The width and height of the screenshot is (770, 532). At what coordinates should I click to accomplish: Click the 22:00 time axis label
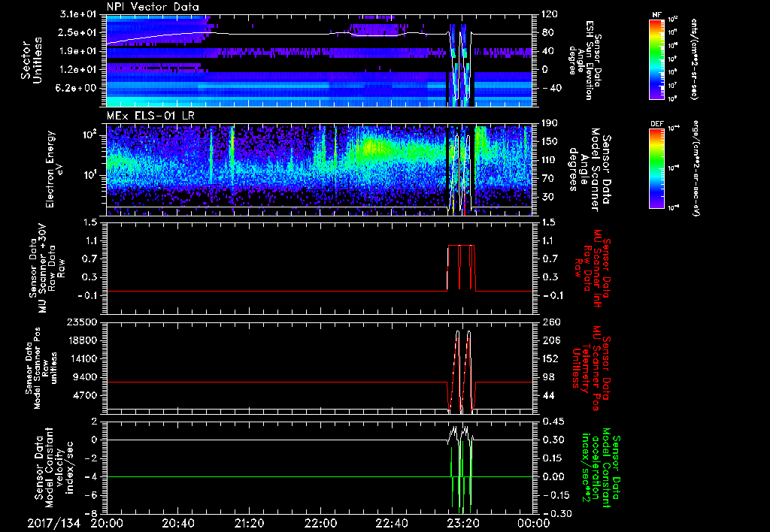pos(320,523)
